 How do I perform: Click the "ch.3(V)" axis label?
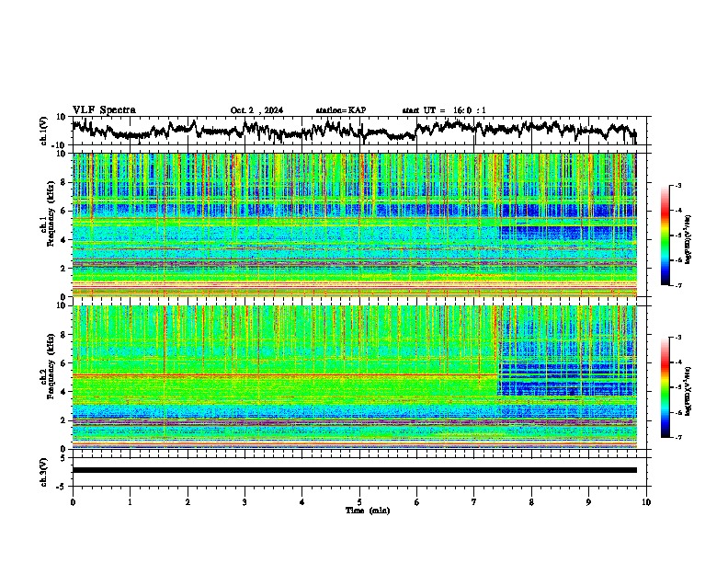(44, 472)
